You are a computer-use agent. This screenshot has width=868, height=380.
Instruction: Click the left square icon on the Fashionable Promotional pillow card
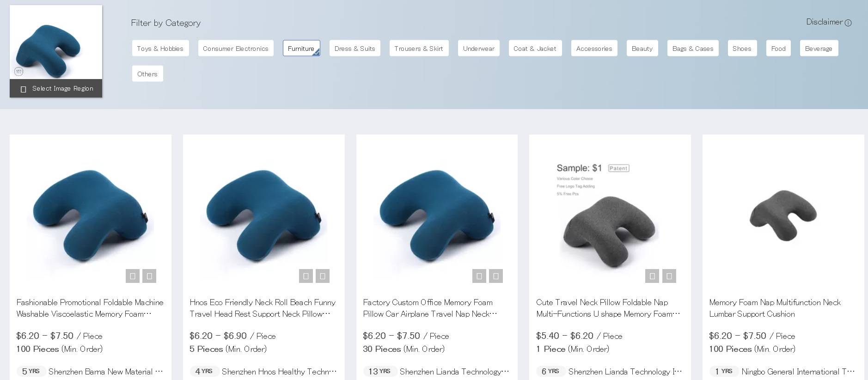coord(133,276)
